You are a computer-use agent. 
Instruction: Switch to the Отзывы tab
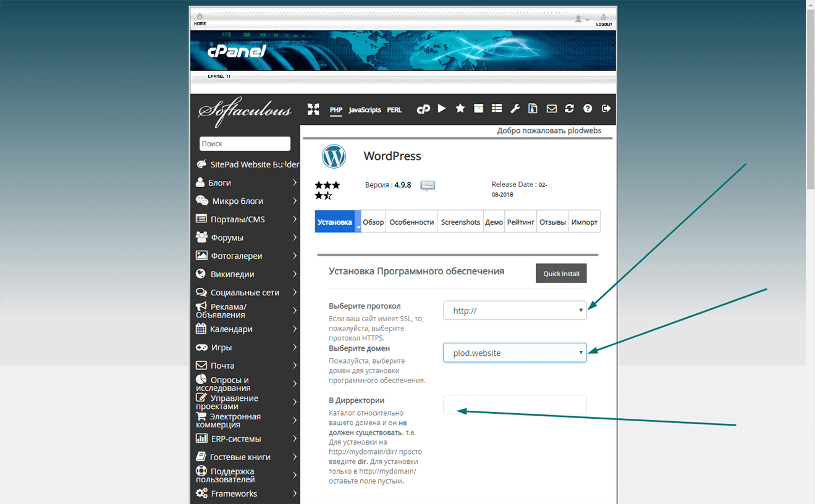pyautogui.click(x=552, y=222)
